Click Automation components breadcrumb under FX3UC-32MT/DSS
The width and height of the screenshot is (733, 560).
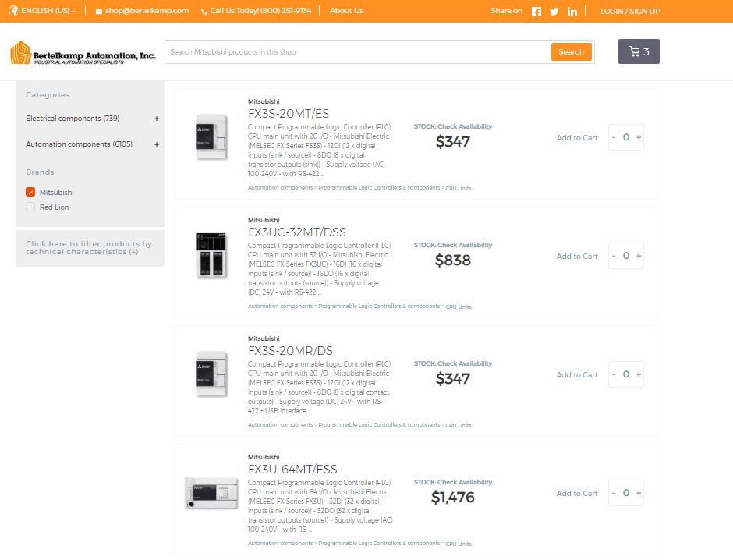tap(280, 307)
